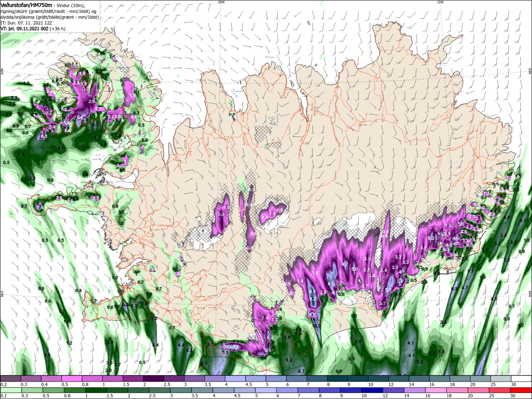Click the dark purple 2 swatch in the upper snow legend row

[x=153, y=379]
